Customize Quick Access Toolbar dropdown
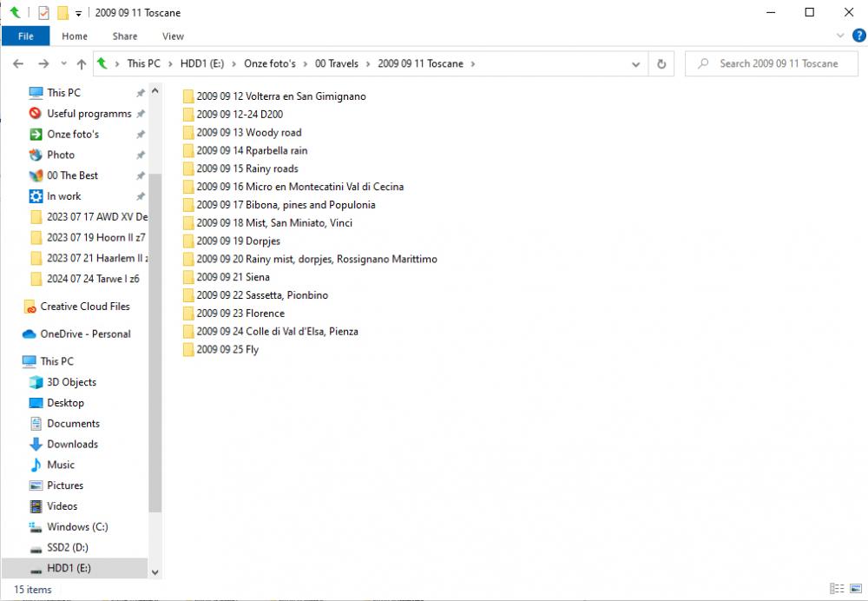Screen dimensions: 868x601 79,13
